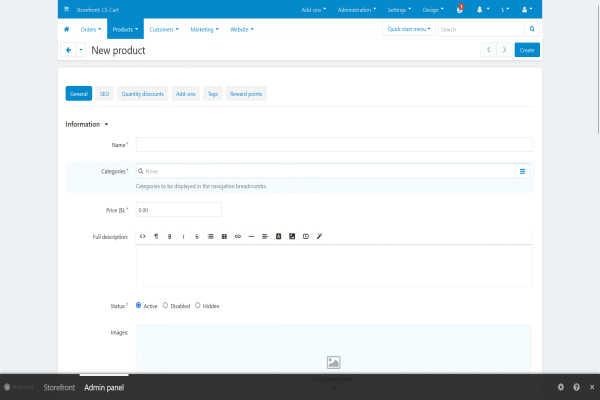
Task: Insert a list in the description editor
Action: [x=210, y=237]
